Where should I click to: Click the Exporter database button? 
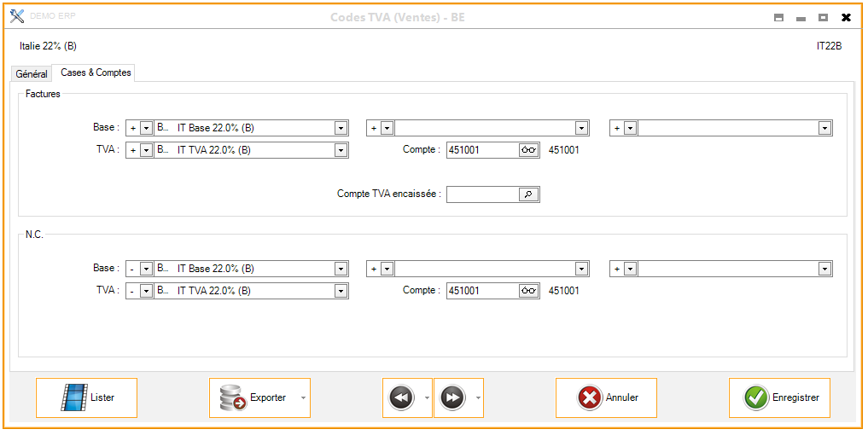click(x=253, y=397)
